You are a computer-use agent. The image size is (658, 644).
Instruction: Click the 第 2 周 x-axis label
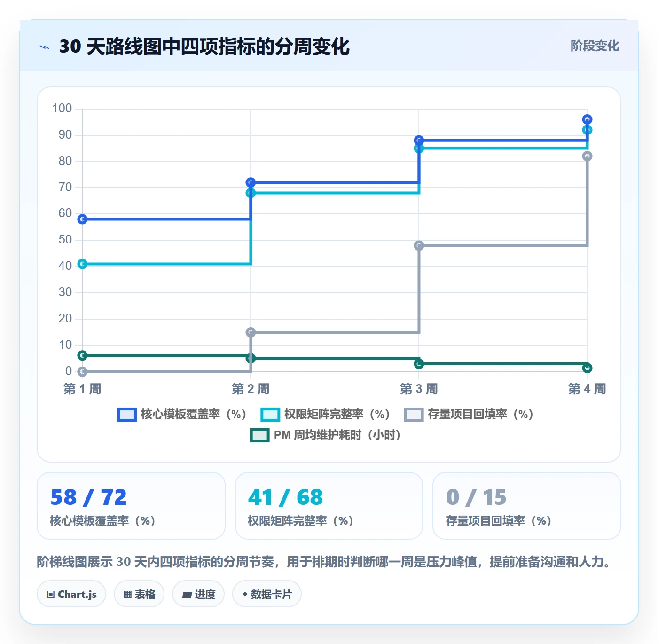(x=251, y=389)
